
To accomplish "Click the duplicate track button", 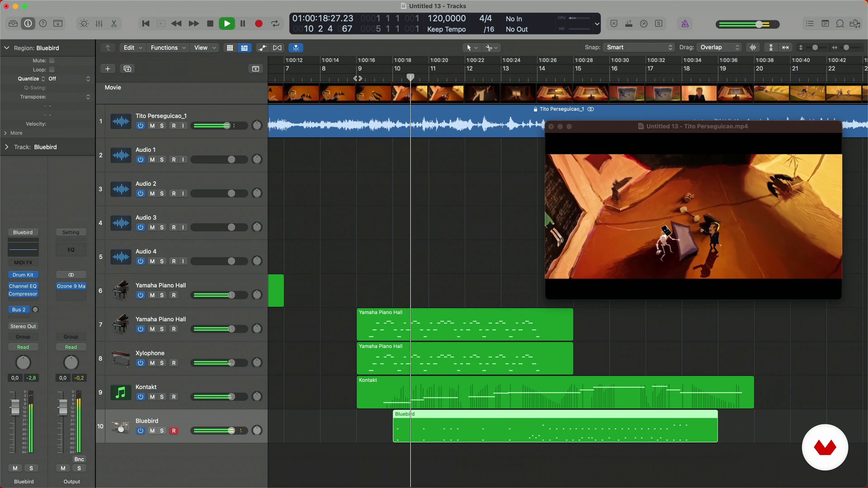I will 127,69.
